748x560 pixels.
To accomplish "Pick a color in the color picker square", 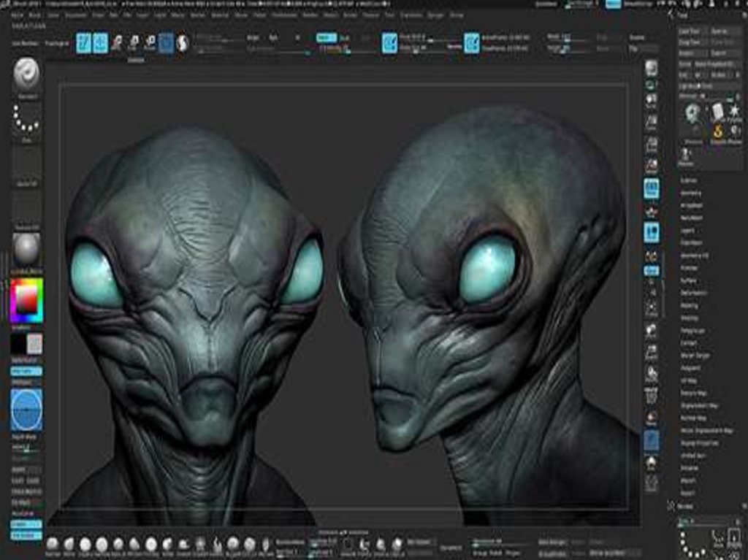I will [27, 300].
